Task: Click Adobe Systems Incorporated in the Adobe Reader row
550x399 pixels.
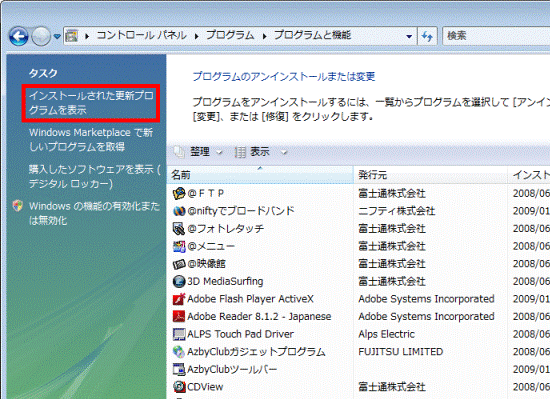Action: tap(426, 316)
